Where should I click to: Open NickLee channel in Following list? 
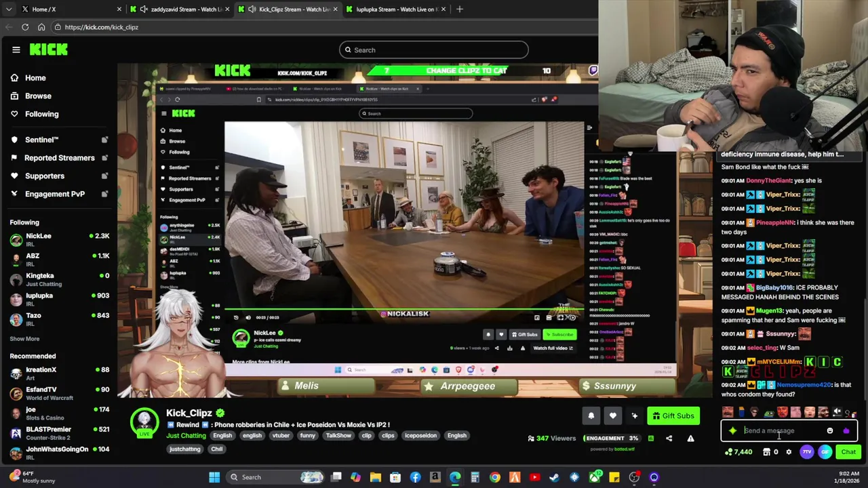59,239
